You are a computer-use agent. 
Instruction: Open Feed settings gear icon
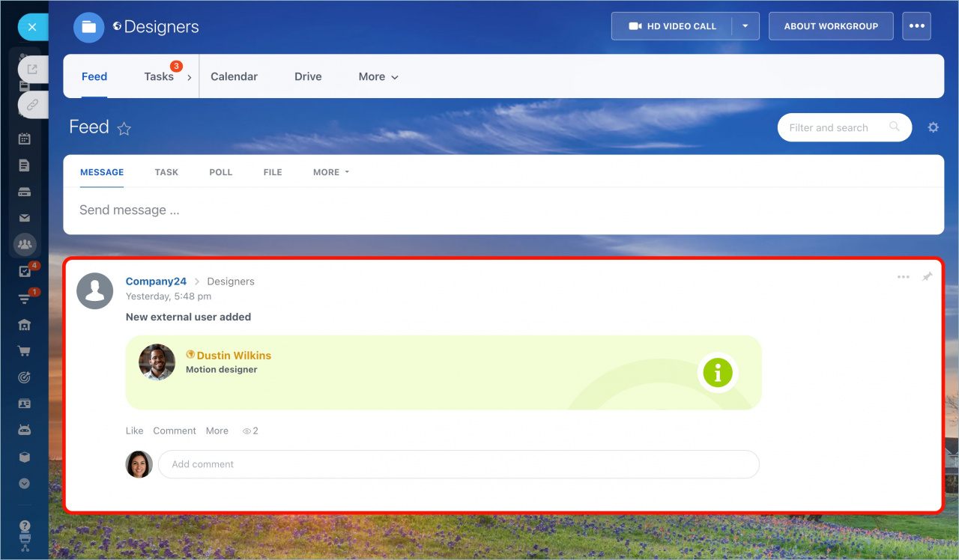pyautogui.click(x=933, y=127)
